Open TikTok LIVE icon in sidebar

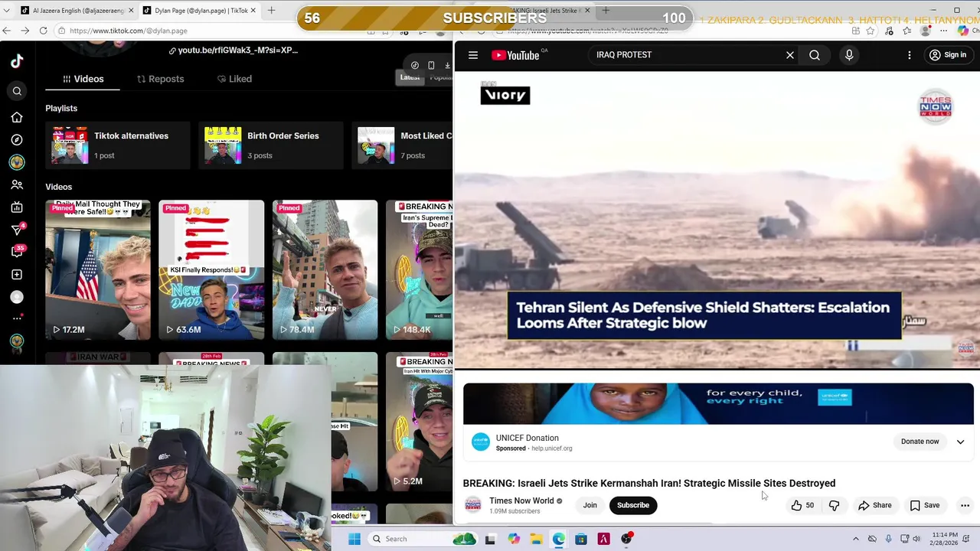click(x=17, y=207)
